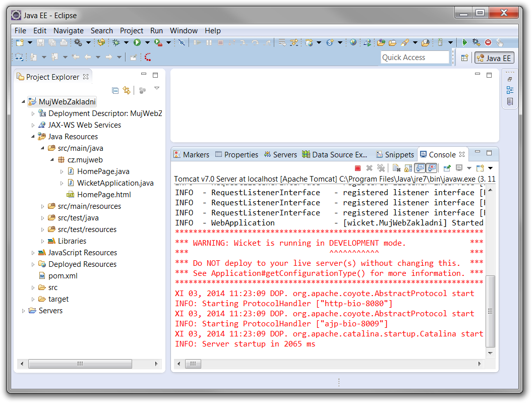Expand the src/main/resources folder
This screenshot has width=532, height=403.
(x=43, y=206)
